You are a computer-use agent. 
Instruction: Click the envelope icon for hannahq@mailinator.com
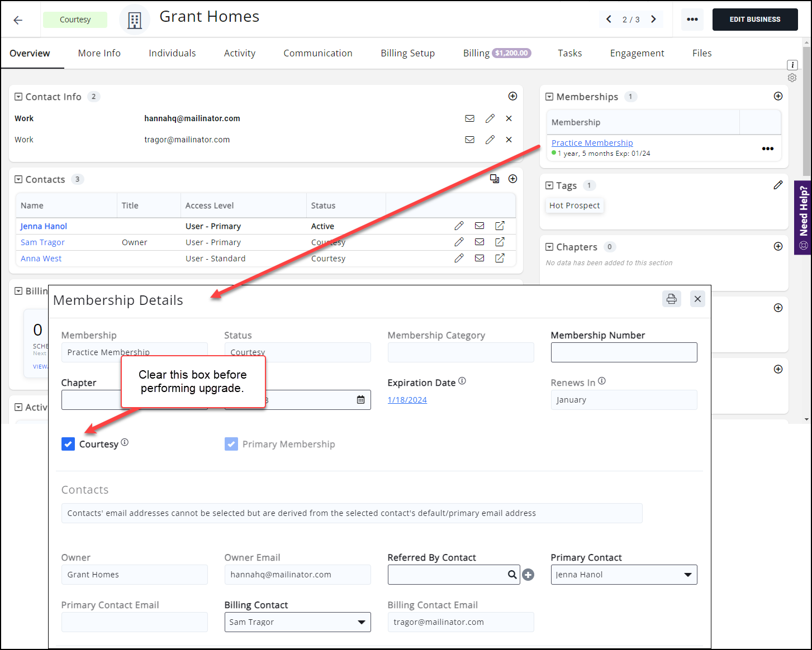(469, 118)
